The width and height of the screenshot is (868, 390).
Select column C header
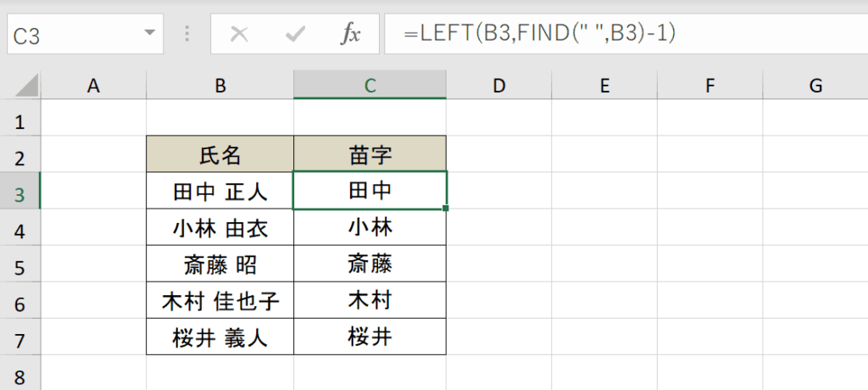[x=370, y=85]
